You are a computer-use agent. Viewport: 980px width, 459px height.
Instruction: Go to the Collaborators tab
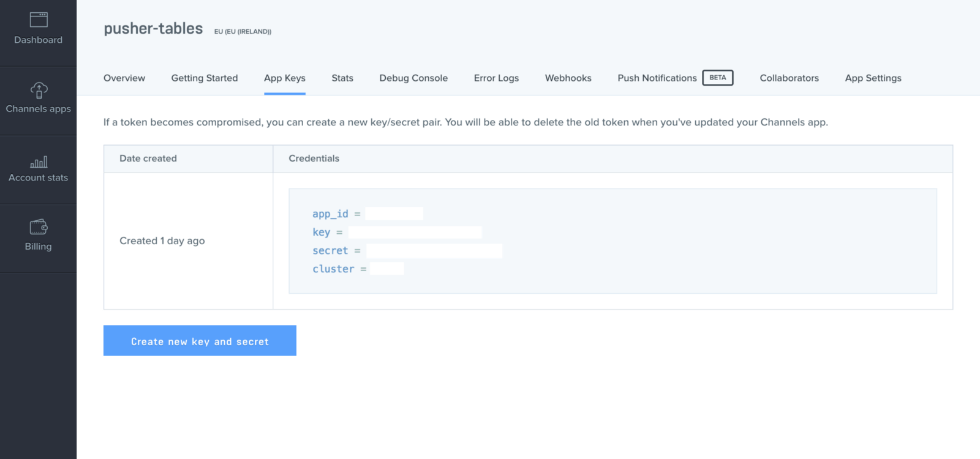pos(790,78)
